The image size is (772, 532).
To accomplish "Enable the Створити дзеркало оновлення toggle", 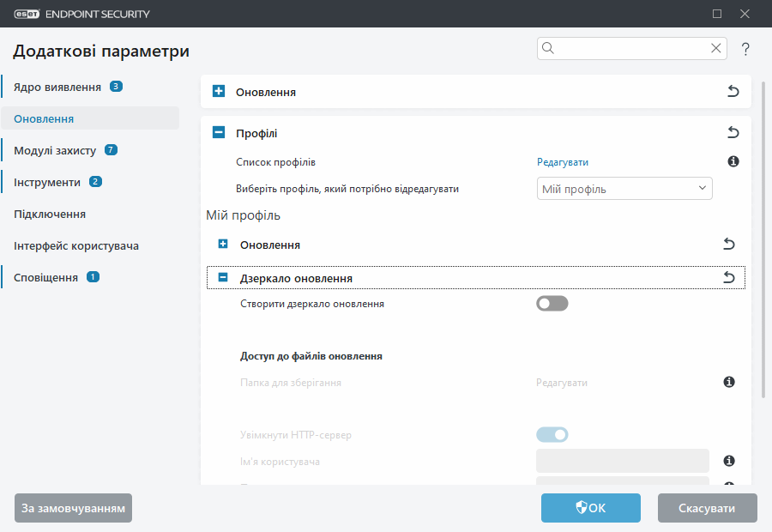I will click(x=552, y=304).
